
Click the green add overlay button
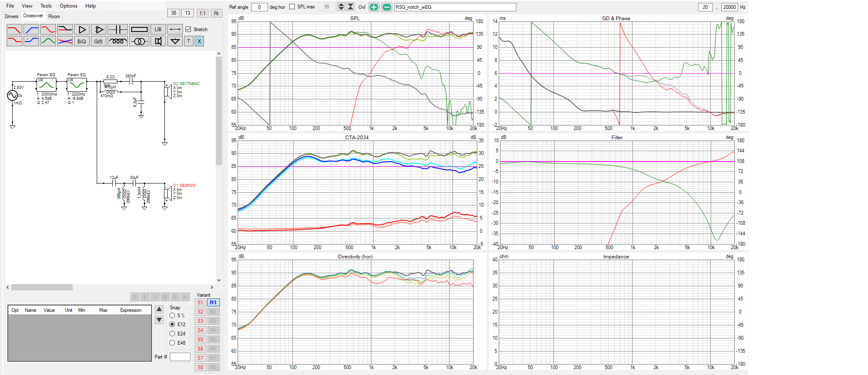click(373, 7)
